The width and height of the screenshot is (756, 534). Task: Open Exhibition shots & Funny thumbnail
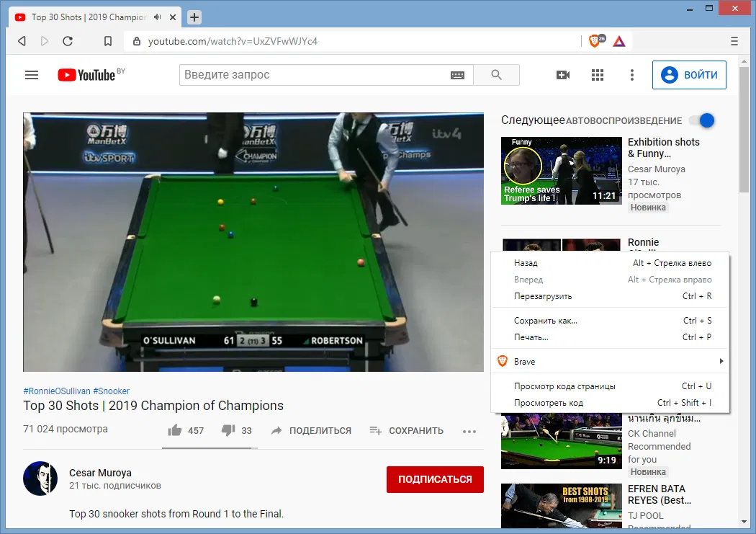(x=561, y=171)
